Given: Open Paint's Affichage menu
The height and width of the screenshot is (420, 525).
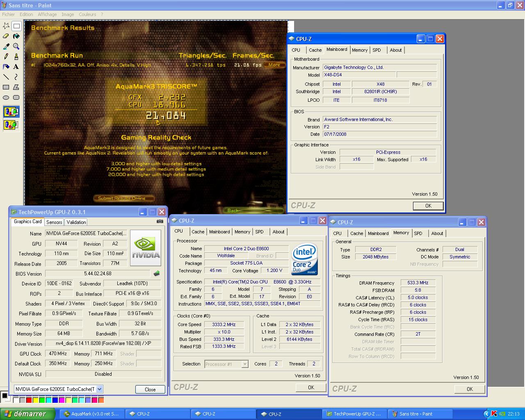Looking at the screenshot, I should click(x=47, y=14).
